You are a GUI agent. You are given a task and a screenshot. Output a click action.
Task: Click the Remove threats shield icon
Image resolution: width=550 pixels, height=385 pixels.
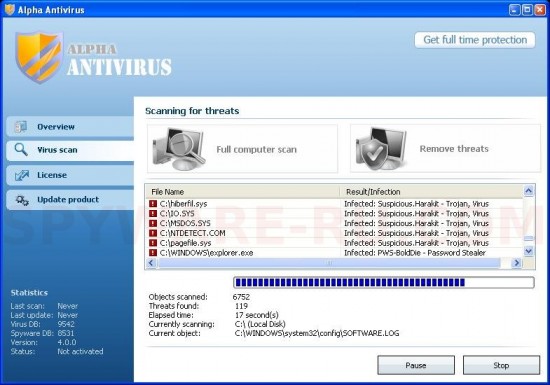381,149
